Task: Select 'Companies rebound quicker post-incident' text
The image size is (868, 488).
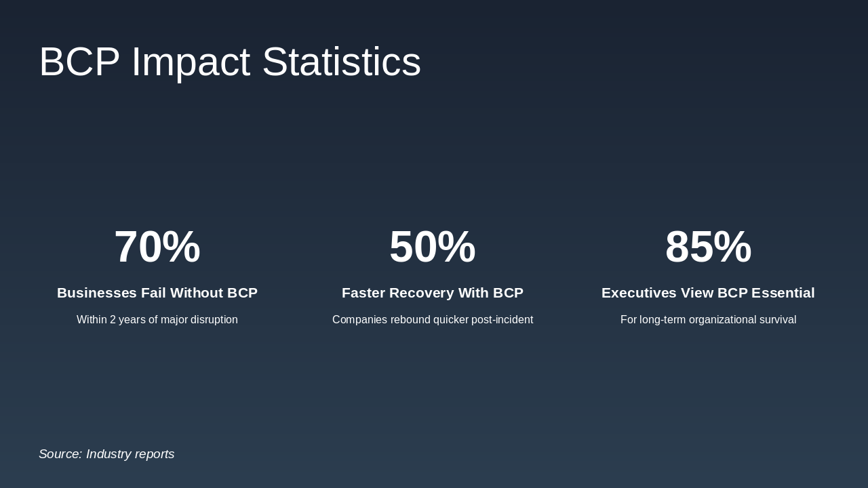Action: click(x=433, y=320)
